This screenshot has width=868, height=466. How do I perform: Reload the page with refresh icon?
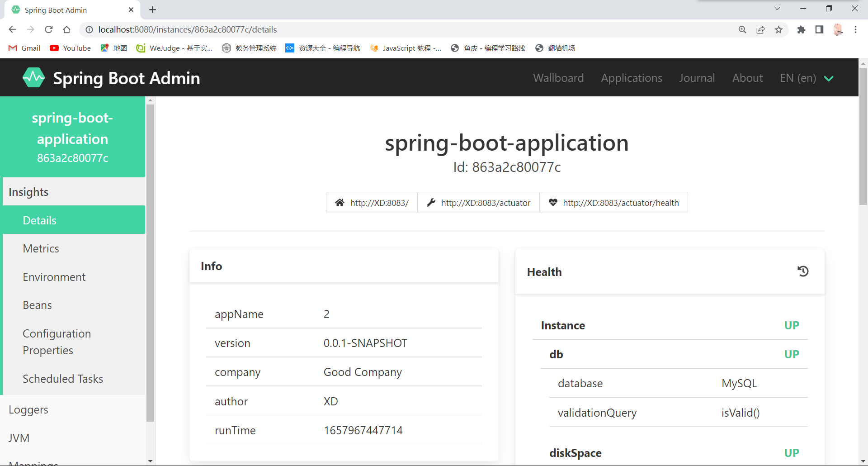(49, 29)
